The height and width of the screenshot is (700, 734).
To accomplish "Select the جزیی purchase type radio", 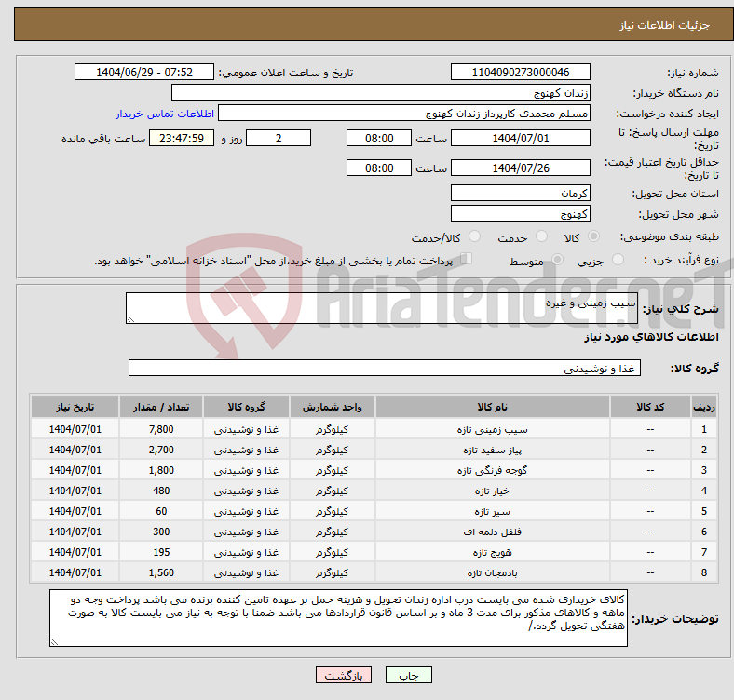I will [x=618, y=260].
